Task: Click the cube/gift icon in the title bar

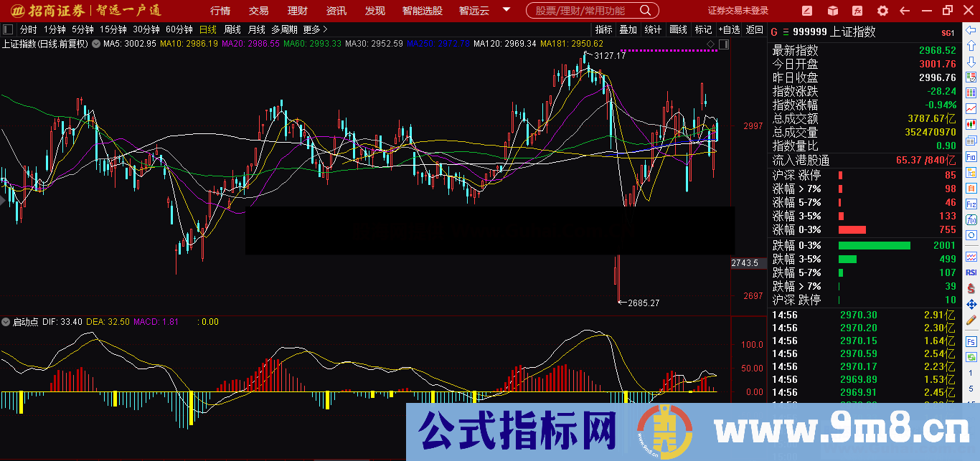Action: [x=832, y=10]
